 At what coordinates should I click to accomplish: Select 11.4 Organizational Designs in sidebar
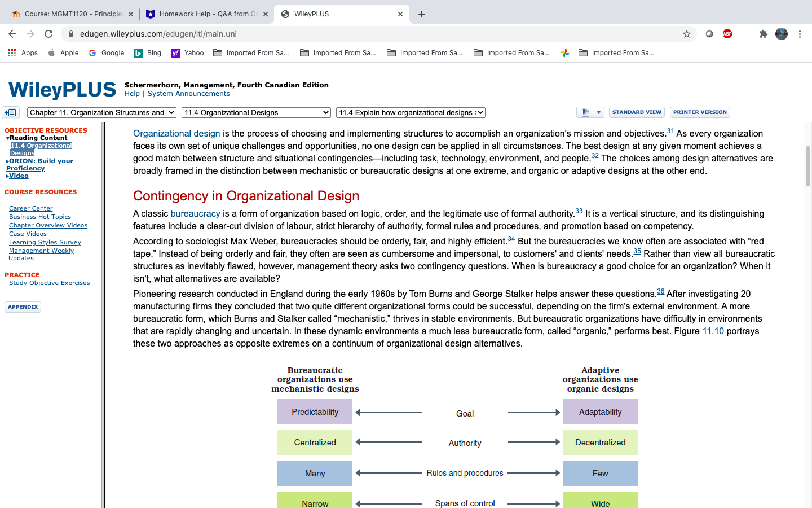(41, 149)
